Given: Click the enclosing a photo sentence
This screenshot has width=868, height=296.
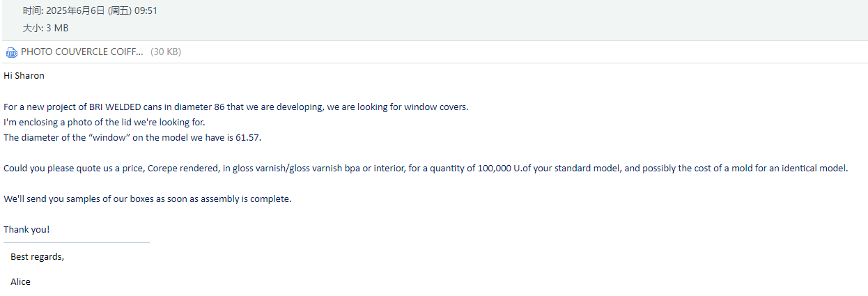Looking at the screenshot, I should coord(104,122).
